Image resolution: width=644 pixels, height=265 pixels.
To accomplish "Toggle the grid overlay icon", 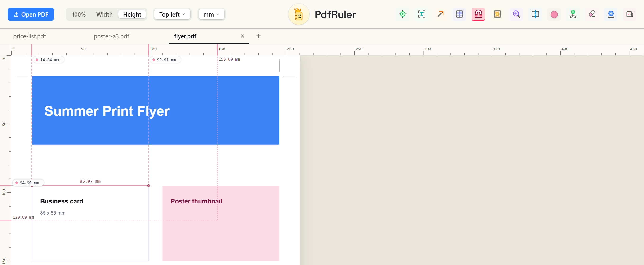I will (459, 14).
